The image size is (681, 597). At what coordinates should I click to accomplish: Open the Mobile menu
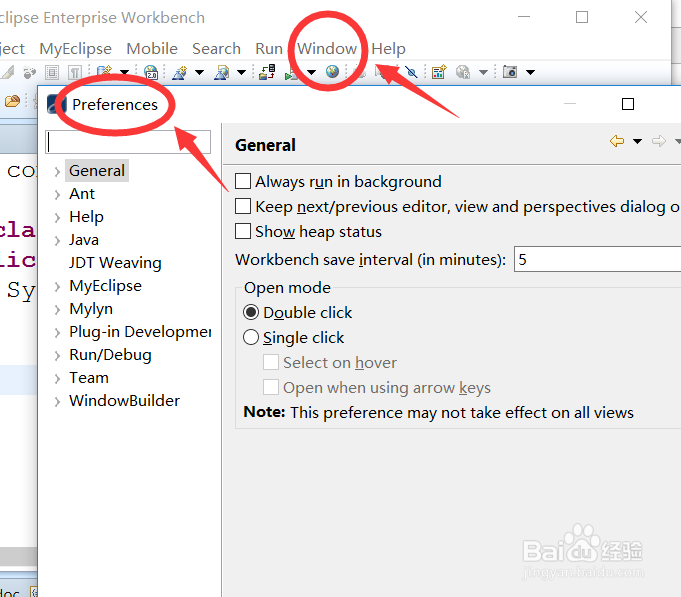tap(152, 49)
